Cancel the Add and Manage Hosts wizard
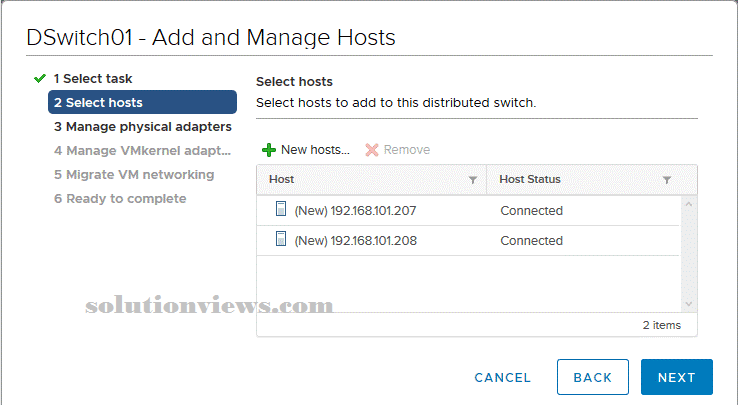This screenshot has width=738, height=405. coord(503,378)
